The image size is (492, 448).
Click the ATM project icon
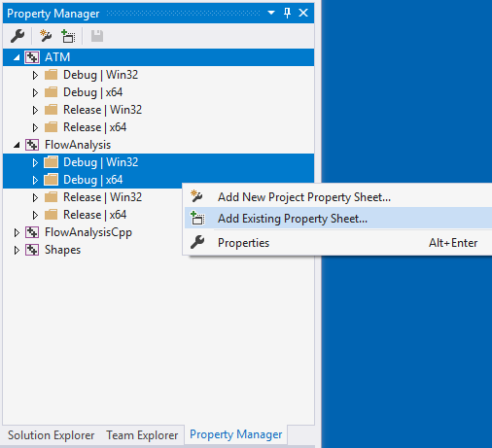pyautogui.click(x=32, y=57)
